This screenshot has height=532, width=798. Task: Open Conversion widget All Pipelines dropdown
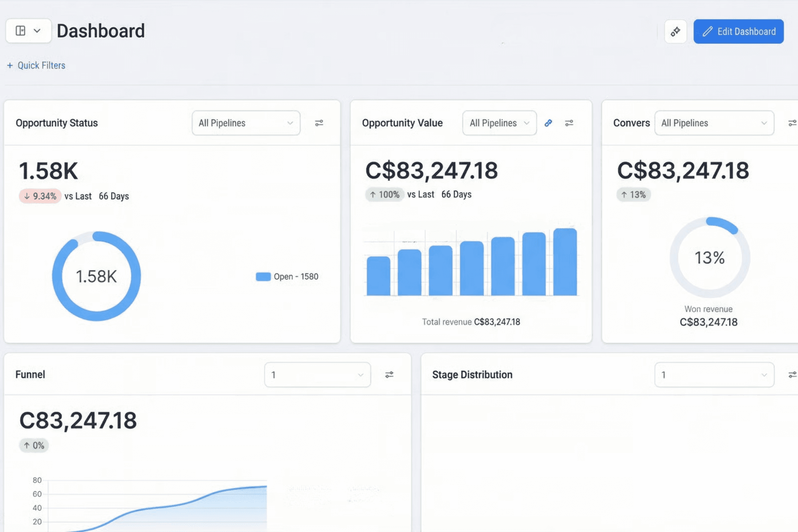tap(714, 123)
